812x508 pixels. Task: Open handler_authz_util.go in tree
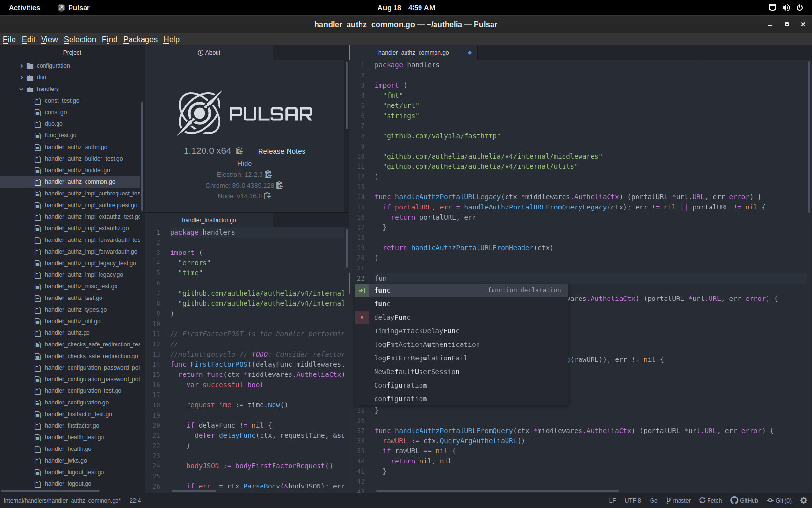click(x=72, y=321)
